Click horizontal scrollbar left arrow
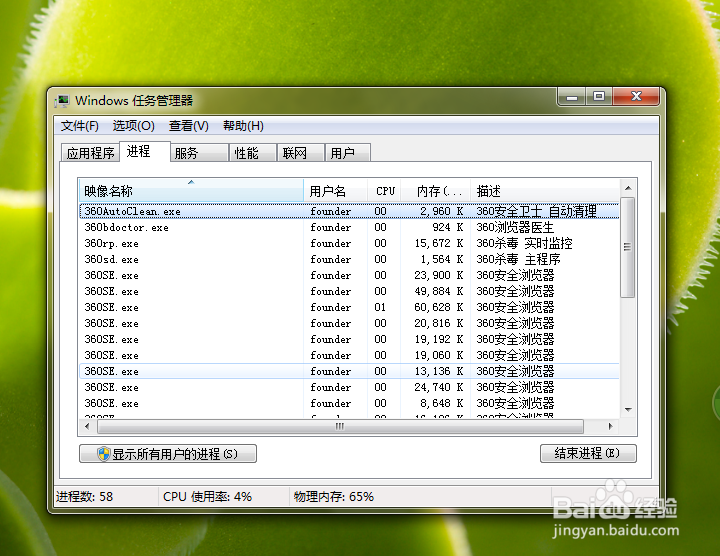The height and width of the screenshot is (556, 720). (87, 427)
